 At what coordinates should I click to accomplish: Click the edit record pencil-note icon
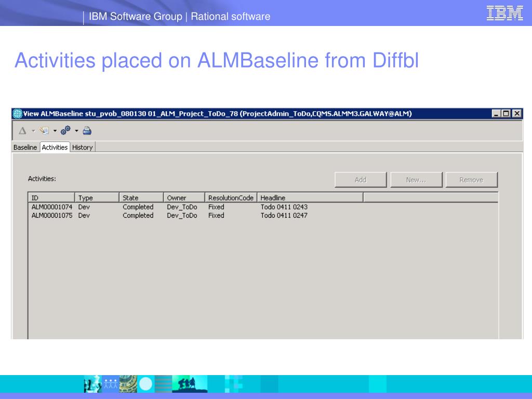coord(44,130)
